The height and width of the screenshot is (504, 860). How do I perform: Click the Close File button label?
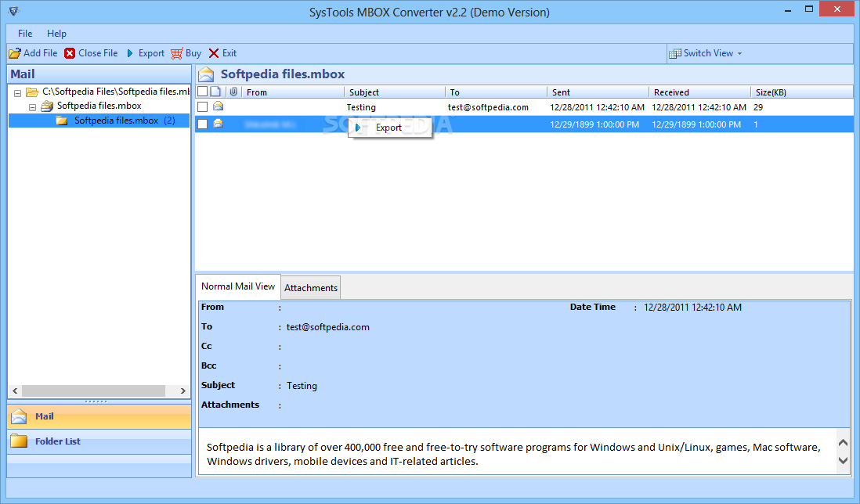point(98,53)
